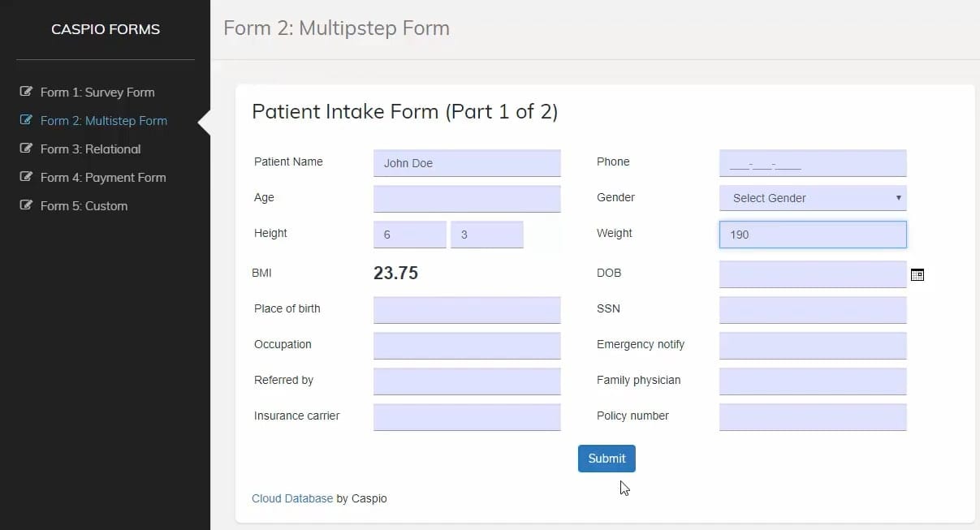Follow the Cloud Database link
This screenshot has height=530, width=980.
[x=292, y=498]
